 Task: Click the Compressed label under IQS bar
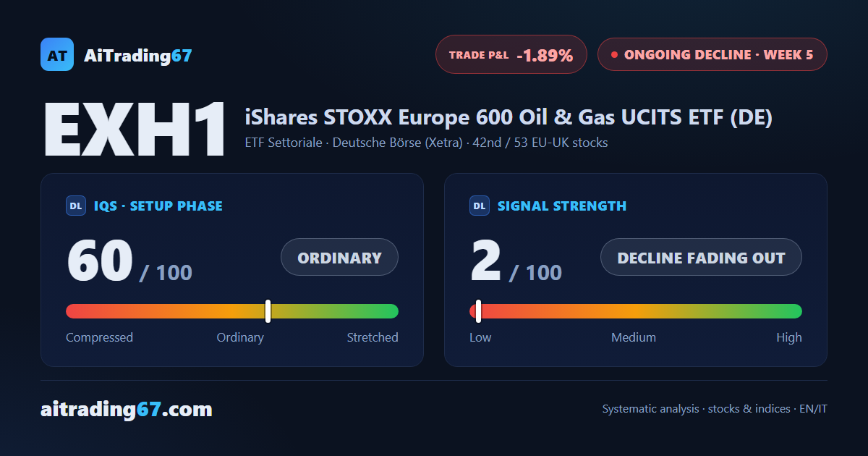pyautogui.click(x=99, y=337)
